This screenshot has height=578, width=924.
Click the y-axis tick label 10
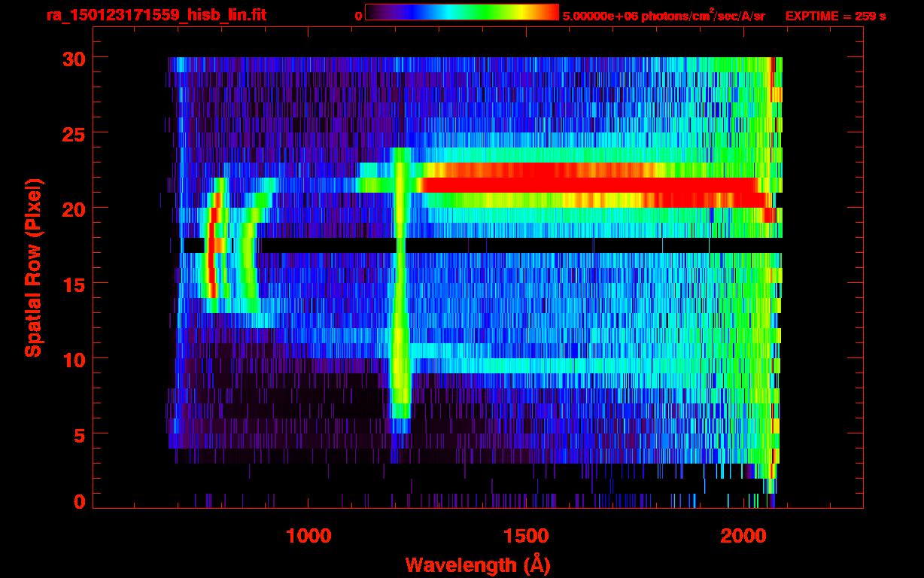(74, 359)
